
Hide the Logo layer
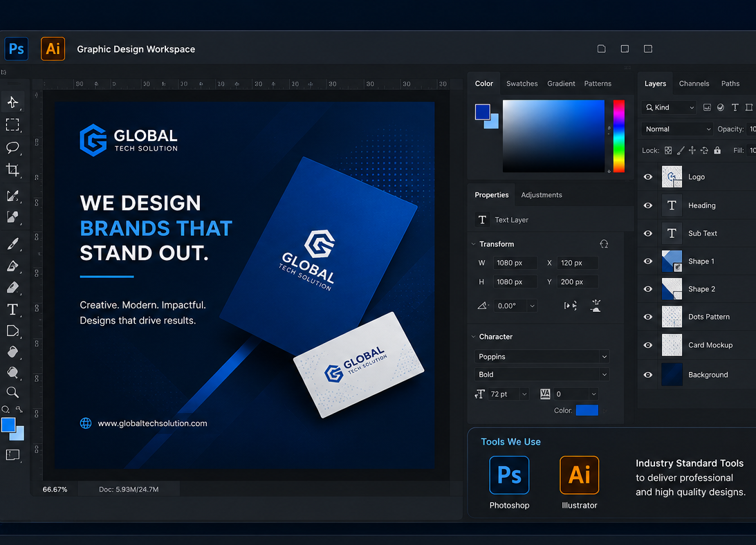pos(648,177)
